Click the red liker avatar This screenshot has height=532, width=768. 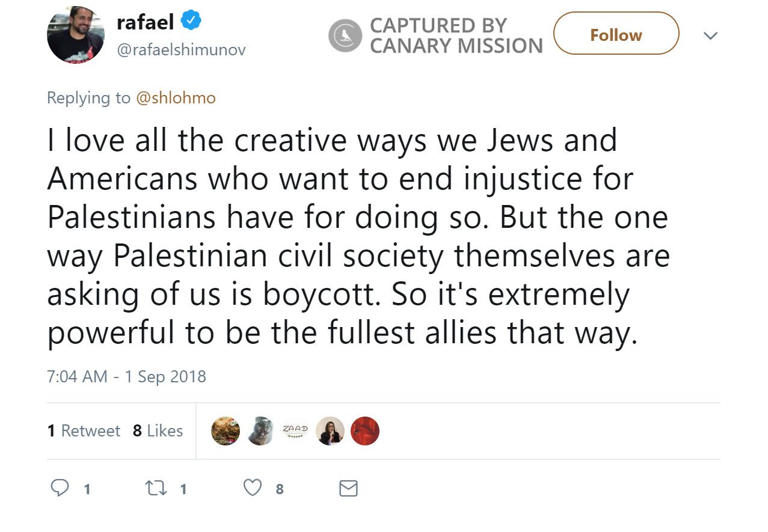[364, 430]
